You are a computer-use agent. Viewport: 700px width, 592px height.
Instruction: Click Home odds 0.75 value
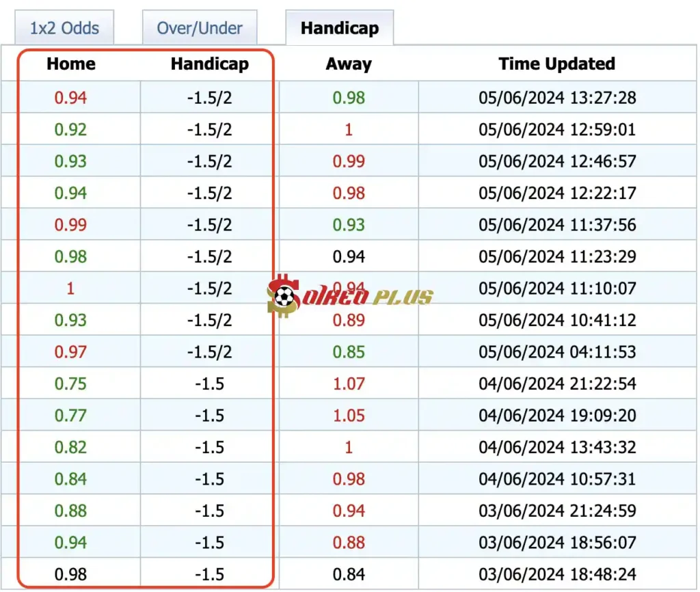pos(71,384)
